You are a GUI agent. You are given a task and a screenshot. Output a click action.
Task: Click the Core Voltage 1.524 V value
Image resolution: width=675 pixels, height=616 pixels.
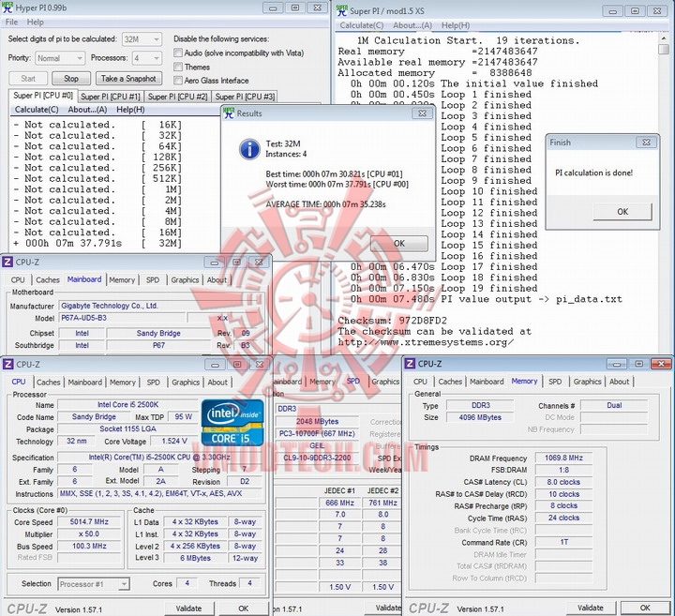click(x=174, y=441)
